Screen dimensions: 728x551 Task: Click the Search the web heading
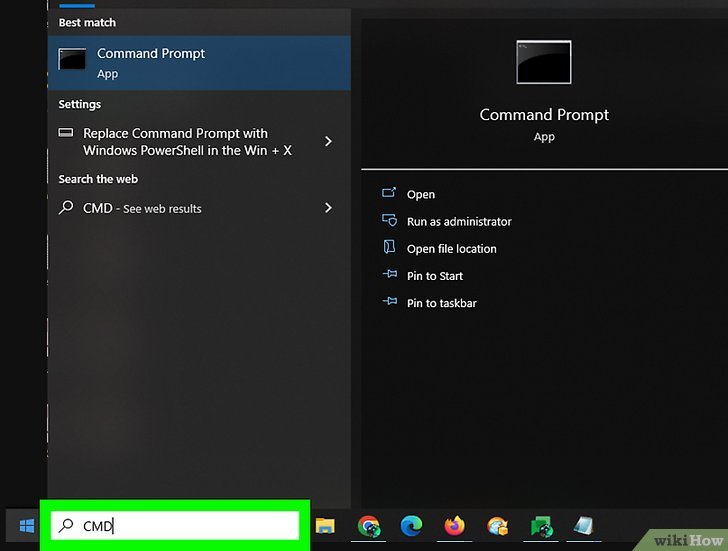pyautogui.click(x=98, y=179)
